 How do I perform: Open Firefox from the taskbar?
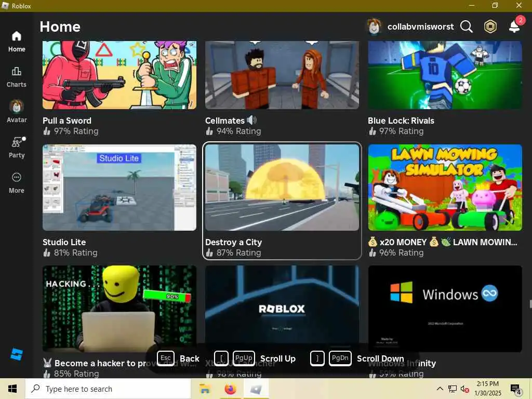pos(230,389)
